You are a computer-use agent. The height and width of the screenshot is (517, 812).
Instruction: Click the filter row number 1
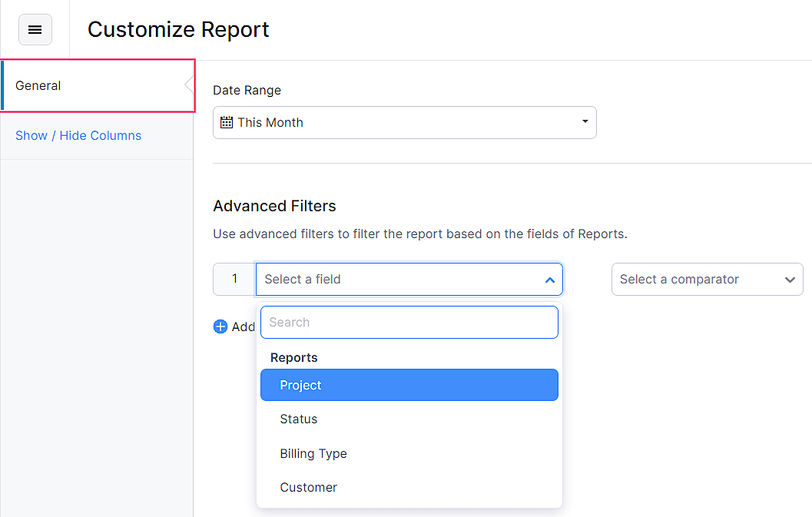click(x=234, y=280)
